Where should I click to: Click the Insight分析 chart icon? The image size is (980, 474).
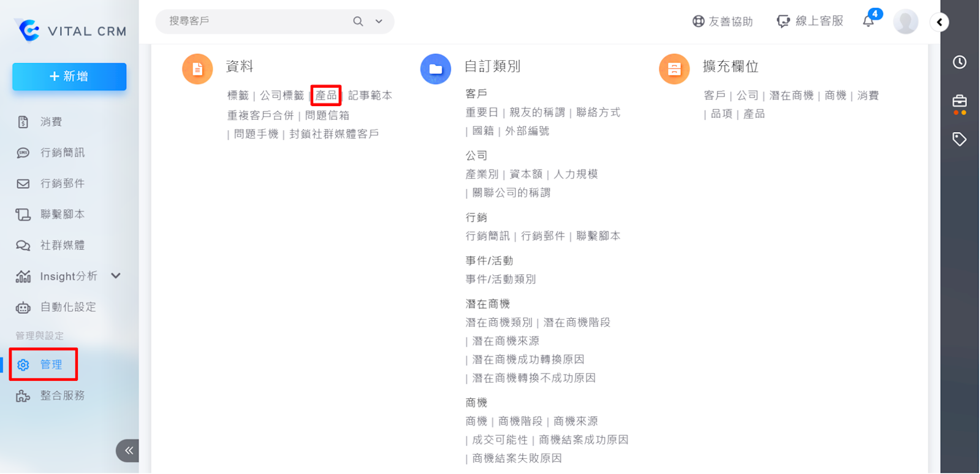click(x=23, y=277)
